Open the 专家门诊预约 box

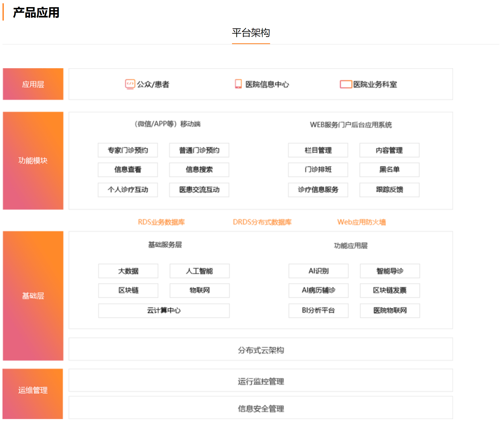tap(128, 150)
